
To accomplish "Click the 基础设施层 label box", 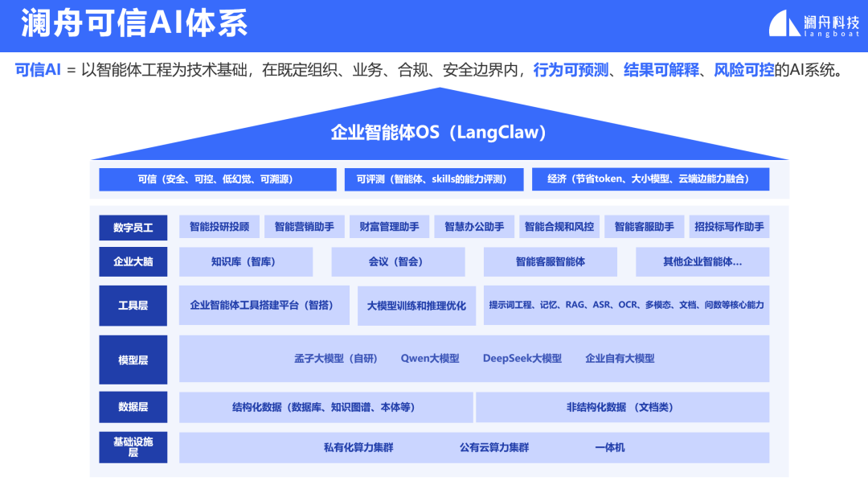I will tap(133, 447).
